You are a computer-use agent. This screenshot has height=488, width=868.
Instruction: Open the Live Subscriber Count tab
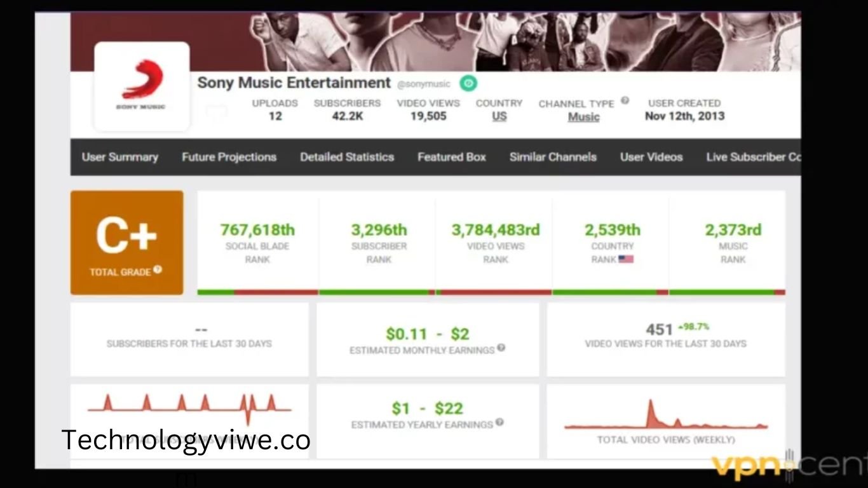pos(754,157)
